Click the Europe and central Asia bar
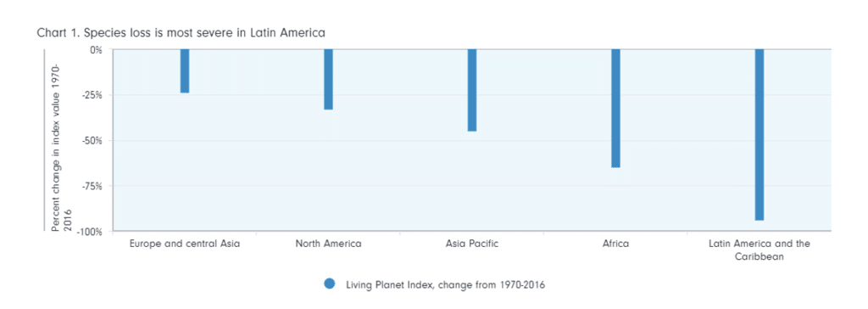 (184, 71)
